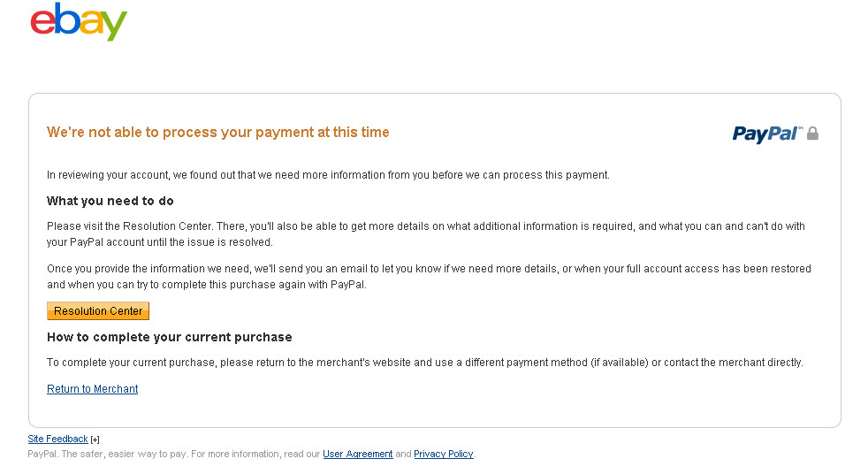Viewport: 868px width, 474px height.
Task: Click the letter 'y' in the eBay logo
Action: tap(114, 25)
